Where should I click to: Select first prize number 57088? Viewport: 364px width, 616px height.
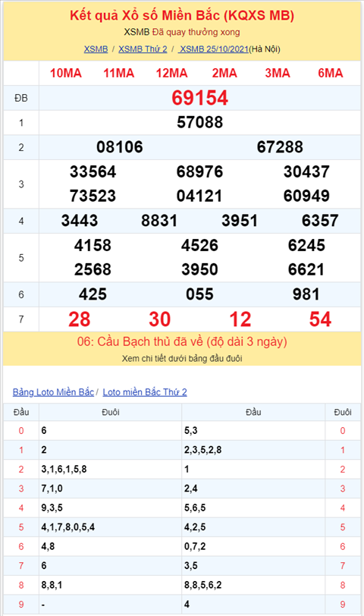pyautogui.click(x=199, y=122)
